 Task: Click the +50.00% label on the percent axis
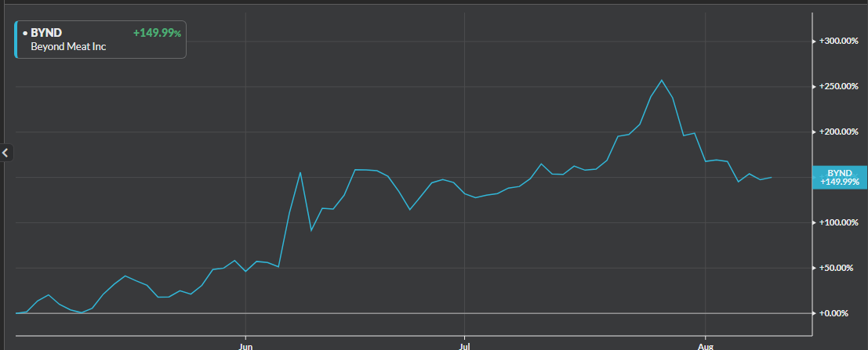click(838, 268)
